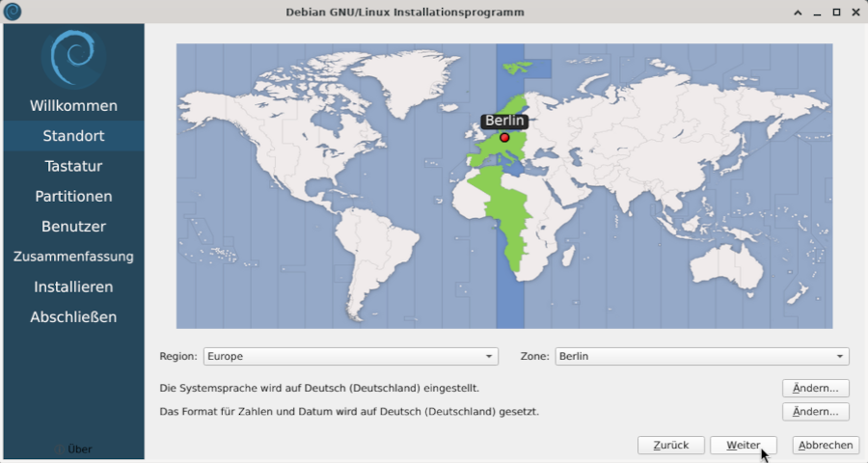The width and height of the screenshot is (868, 463).
Task: Cancel installation with Abbrechen
Action: (x=826, y=446)
